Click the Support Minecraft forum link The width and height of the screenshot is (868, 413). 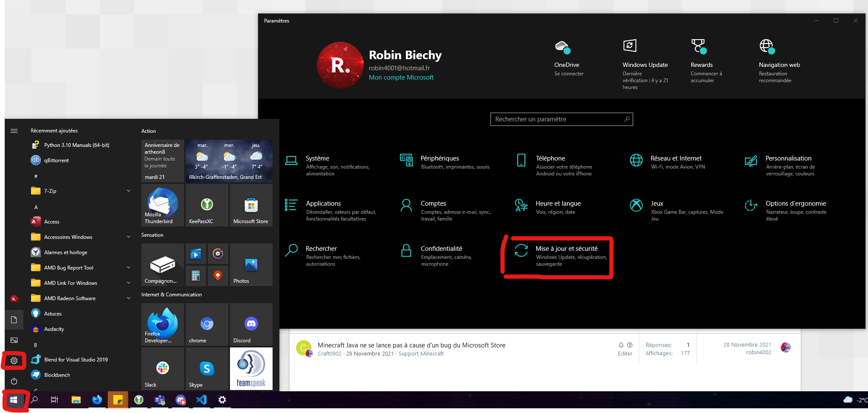click(421, 354)
